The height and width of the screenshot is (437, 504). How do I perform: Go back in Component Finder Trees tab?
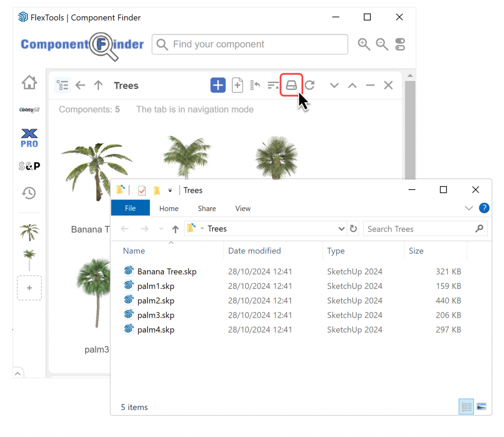80,86
